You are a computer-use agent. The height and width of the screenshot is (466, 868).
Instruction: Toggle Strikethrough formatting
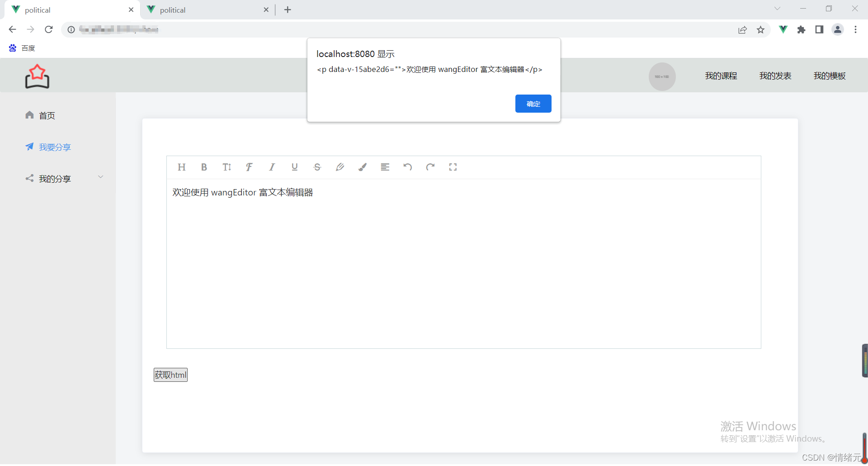pos(317,167)
